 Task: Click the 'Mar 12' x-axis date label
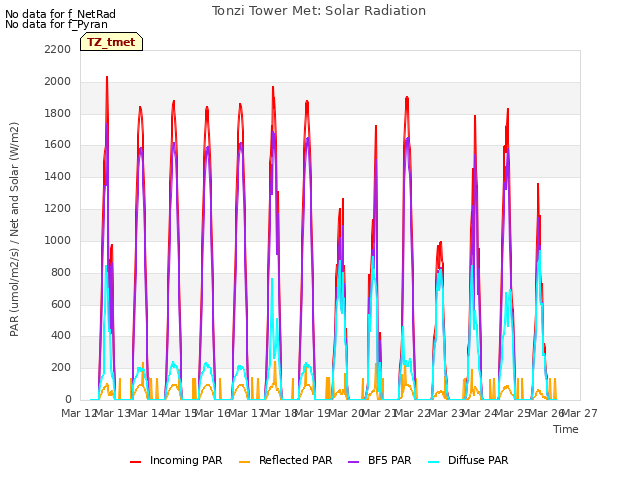click(x=79, y=413)
